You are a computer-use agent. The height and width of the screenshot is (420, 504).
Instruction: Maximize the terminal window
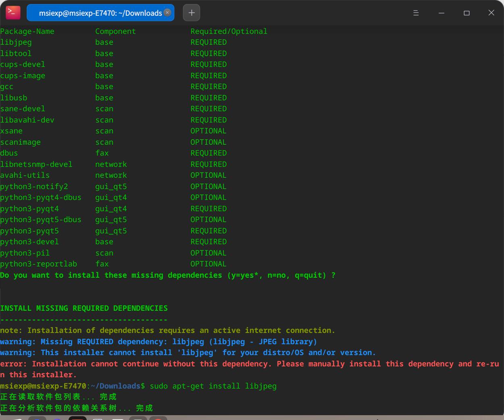tap(467, 12)
